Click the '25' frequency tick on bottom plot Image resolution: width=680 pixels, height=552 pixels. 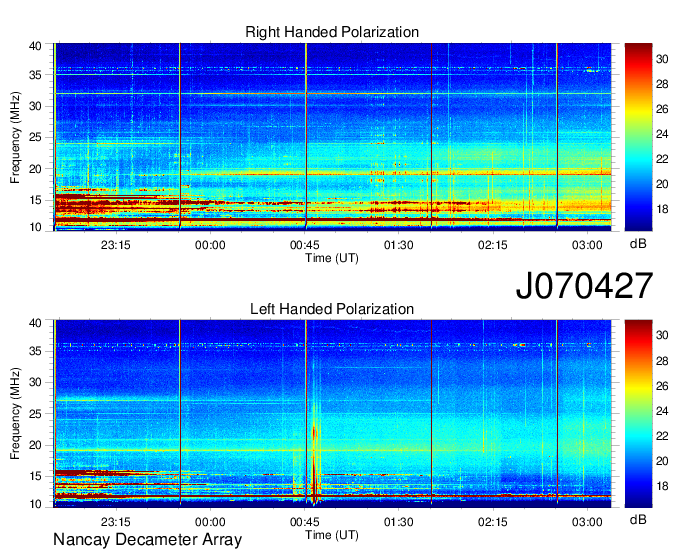[35, 414]
